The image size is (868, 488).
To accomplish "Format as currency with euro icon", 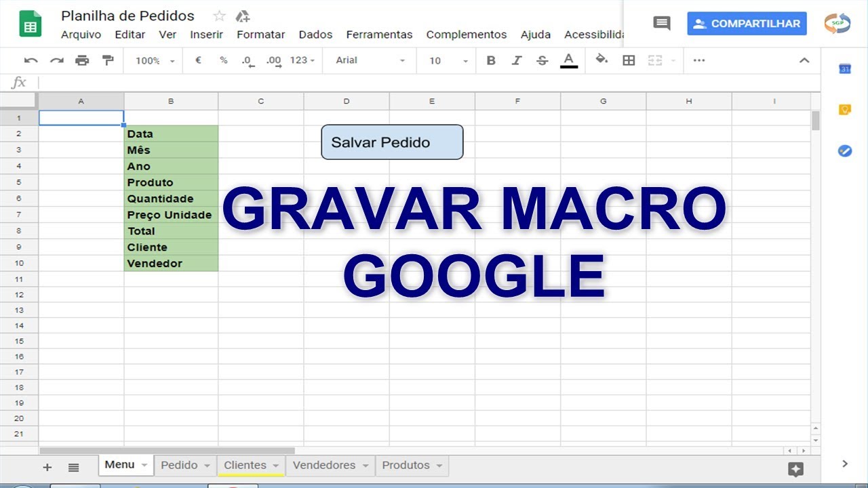I will tap(198, 60).
